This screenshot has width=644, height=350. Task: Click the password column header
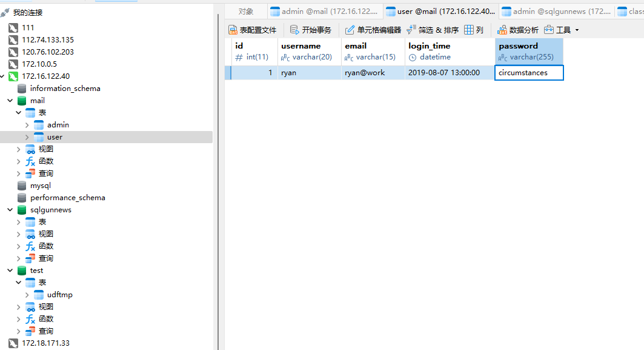click(529, 52)
